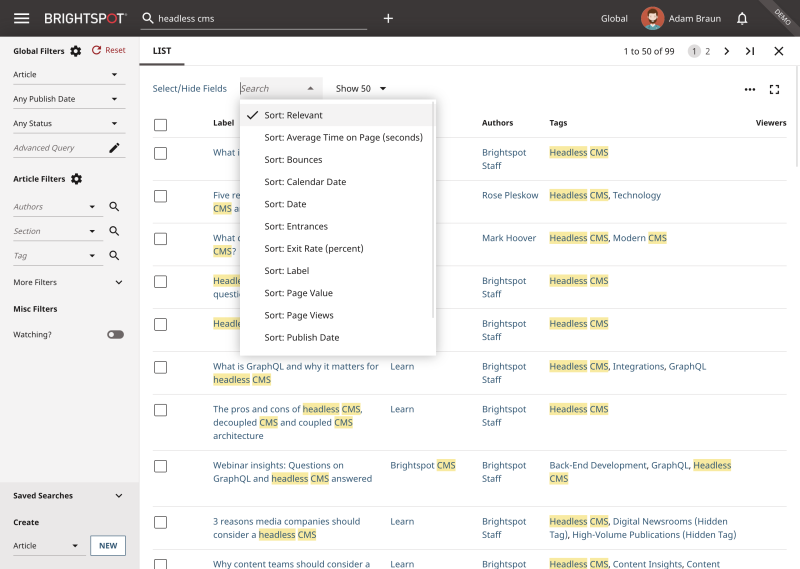Viewport: 800px width, 569px height.
Task: Click the plus icon to create content
Action: pyautogui.click(x=388, y=18)
